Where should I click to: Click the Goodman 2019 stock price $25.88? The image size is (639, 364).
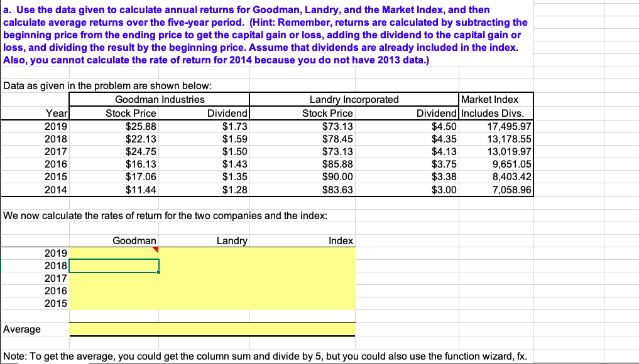pos(141,127)
